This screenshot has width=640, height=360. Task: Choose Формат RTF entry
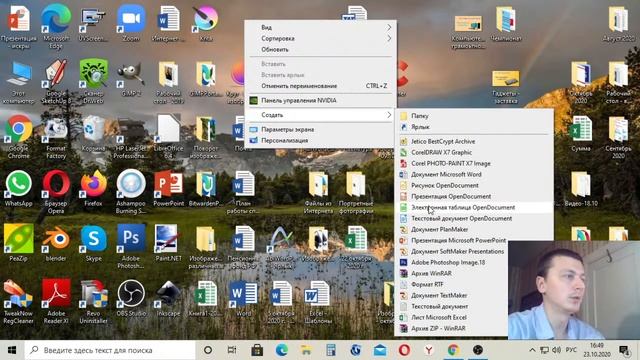click(x=452, y=284)
